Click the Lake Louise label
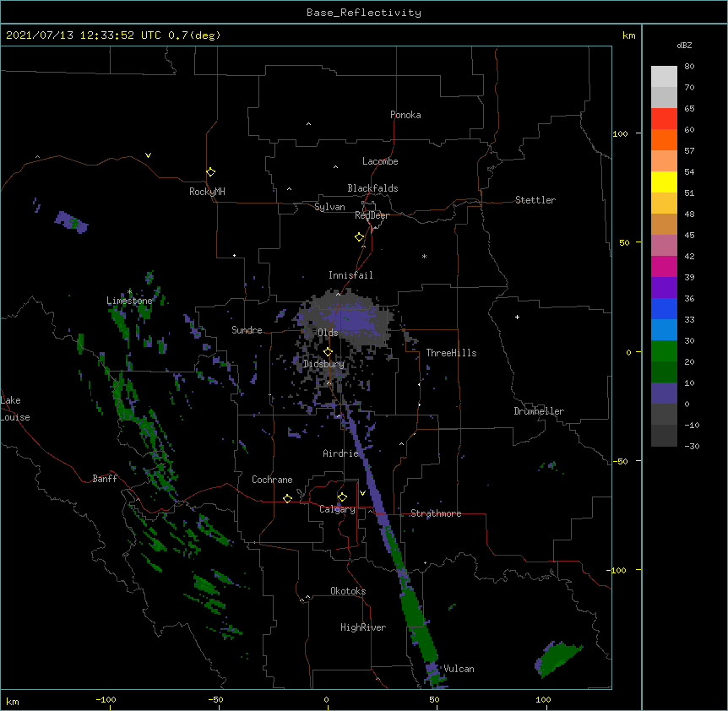This screenshot has width=728, height=711. 14,409
